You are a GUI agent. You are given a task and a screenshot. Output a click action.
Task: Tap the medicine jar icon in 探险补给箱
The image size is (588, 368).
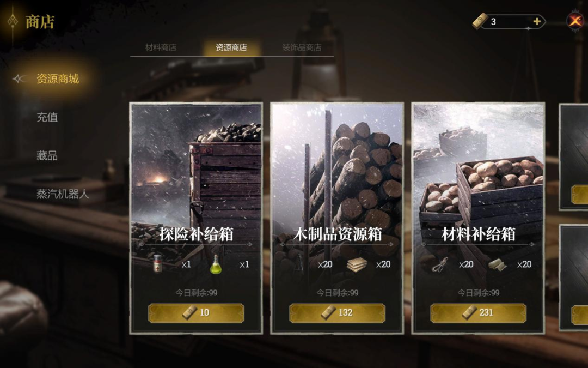[158, 263]
